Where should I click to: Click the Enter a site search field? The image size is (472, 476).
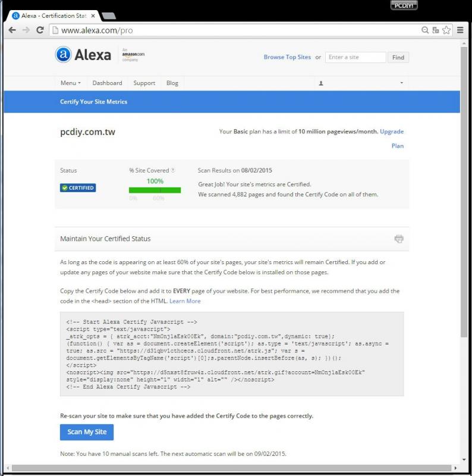355,57
